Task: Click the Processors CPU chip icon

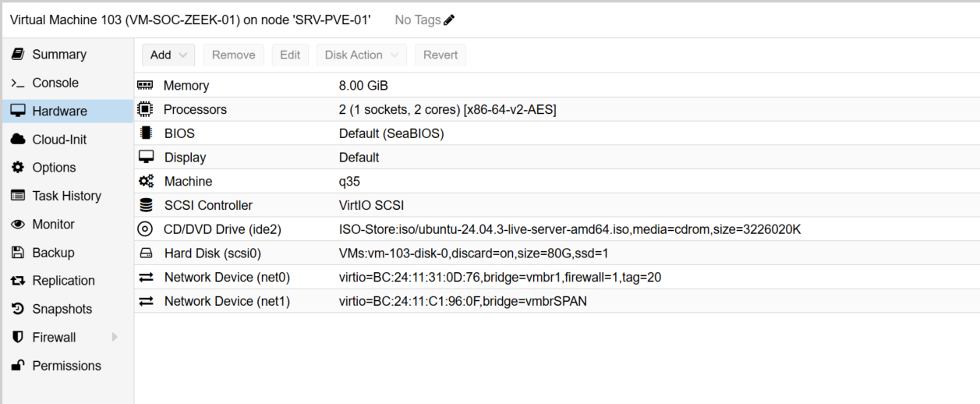Action: (145, 109)
